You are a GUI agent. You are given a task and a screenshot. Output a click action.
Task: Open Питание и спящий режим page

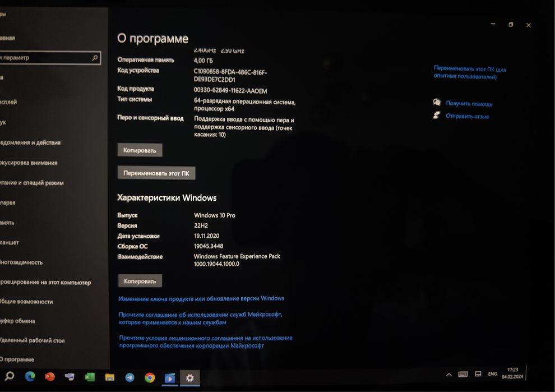pyautogui.click(x=32, y=183)
